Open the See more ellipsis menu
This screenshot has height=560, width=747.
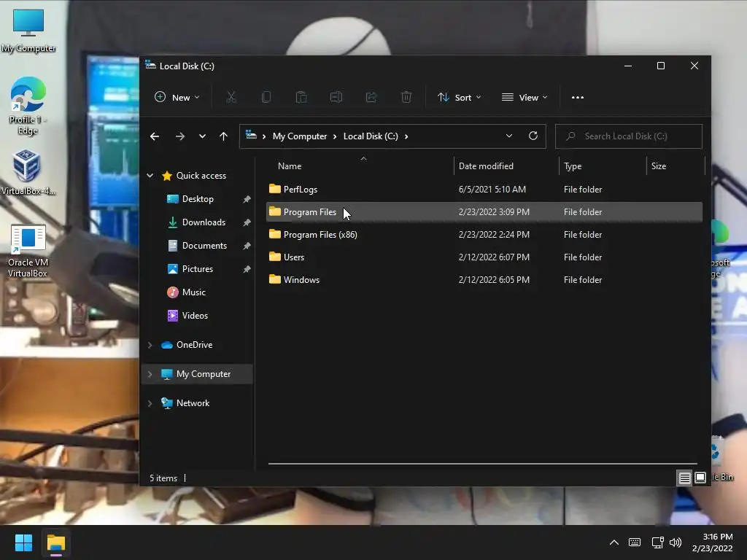point(578,97)
